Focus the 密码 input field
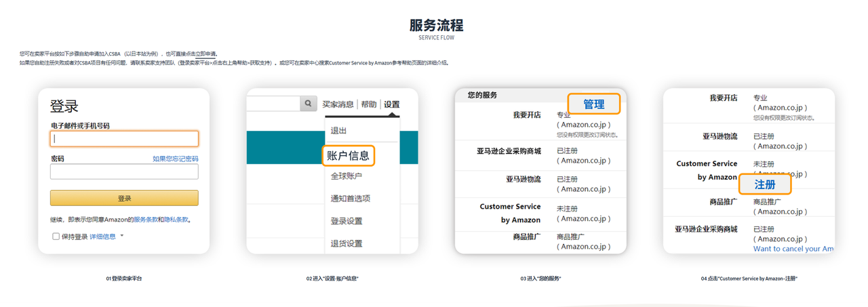Image resolution: width=868 pixels, height=307 pixels. (x=124, y=171)
